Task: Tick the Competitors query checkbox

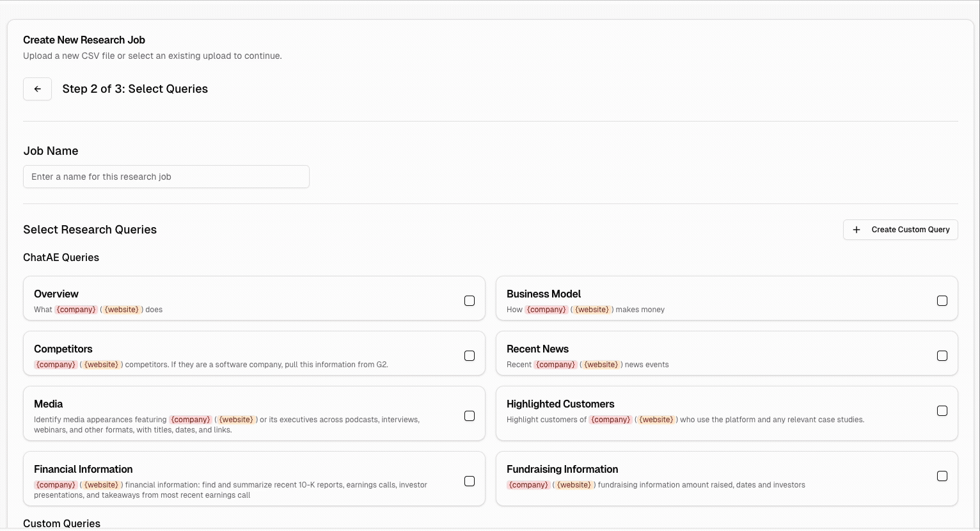Action: click(470, 356)
